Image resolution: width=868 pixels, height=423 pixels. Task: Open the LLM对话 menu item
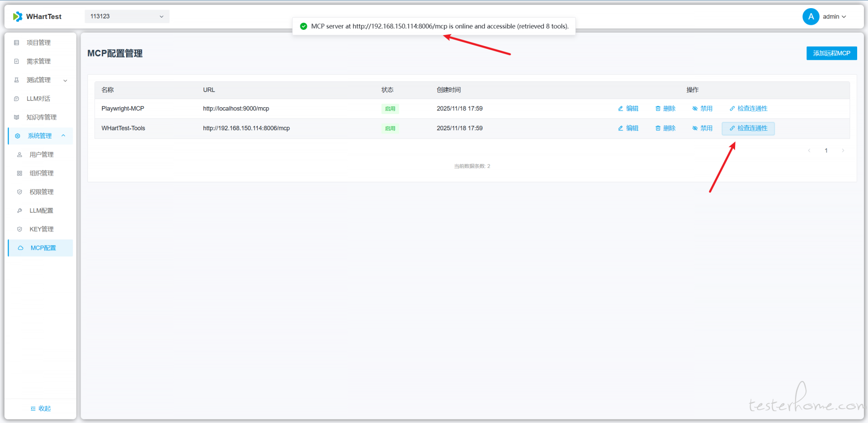(38, 99)
